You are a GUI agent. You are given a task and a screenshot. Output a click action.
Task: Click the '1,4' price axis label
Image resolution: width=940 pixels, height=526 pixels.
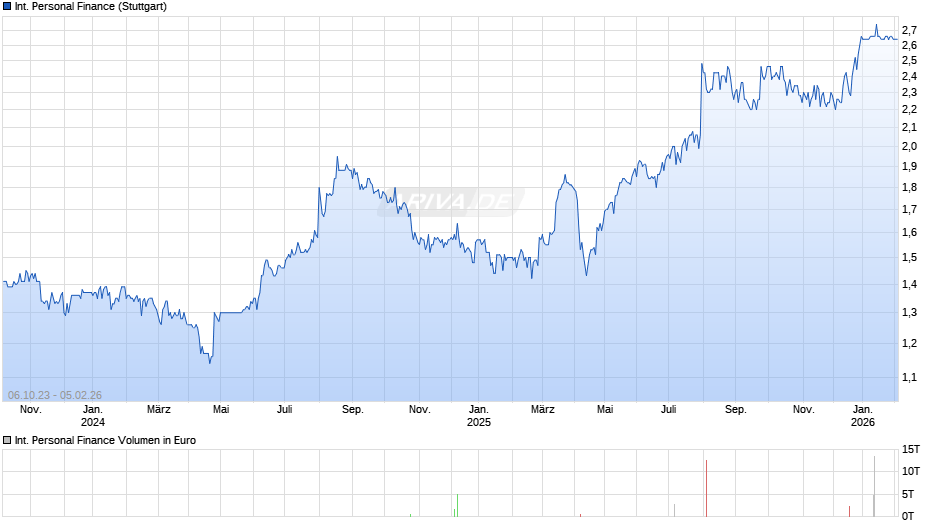pos(909,284)
